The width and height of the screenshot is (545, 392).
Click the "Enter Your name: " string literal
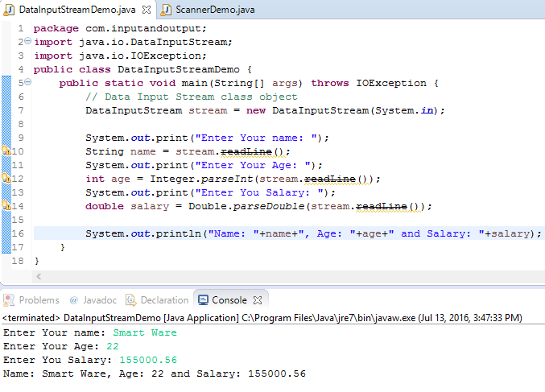click(x=256, y=138)
